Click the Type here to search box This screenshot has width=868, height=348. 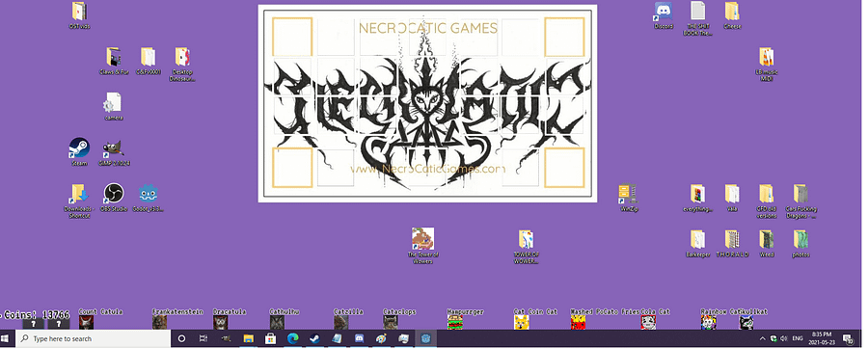click(93, 338)
